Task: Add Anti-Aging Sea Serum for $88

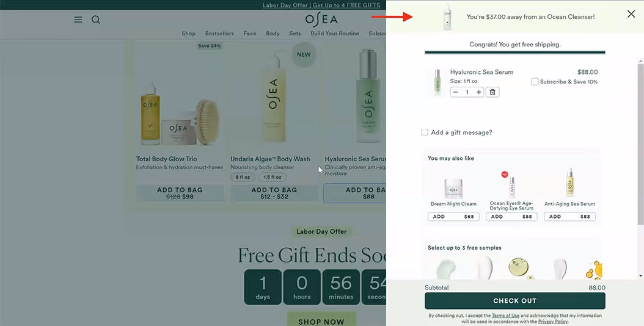Action: [569, 216]
